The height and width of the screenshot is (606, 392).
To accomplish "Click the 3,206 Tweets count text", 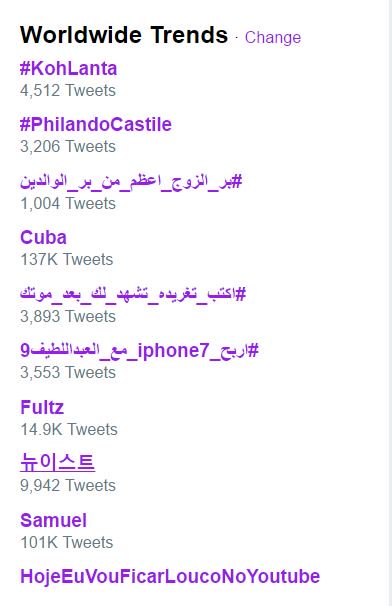I will point(68,146).
